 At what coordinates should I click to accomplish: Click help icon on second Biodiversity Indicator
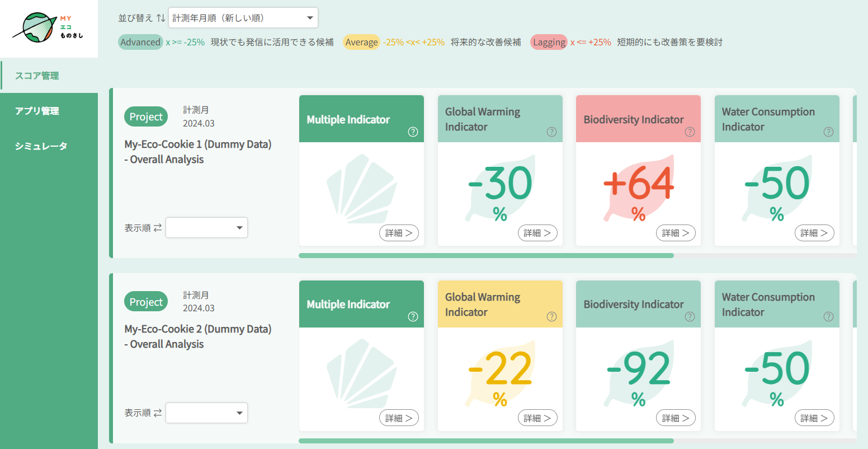[x=690, y=317]
